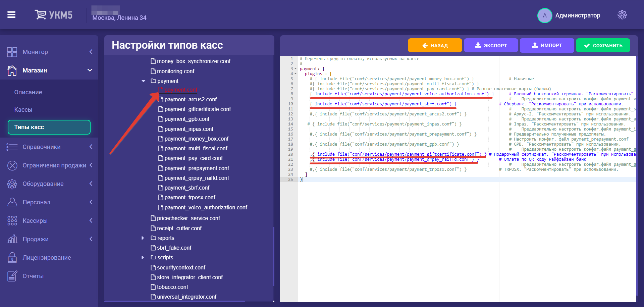Click the НАЗАД back button

435,45
